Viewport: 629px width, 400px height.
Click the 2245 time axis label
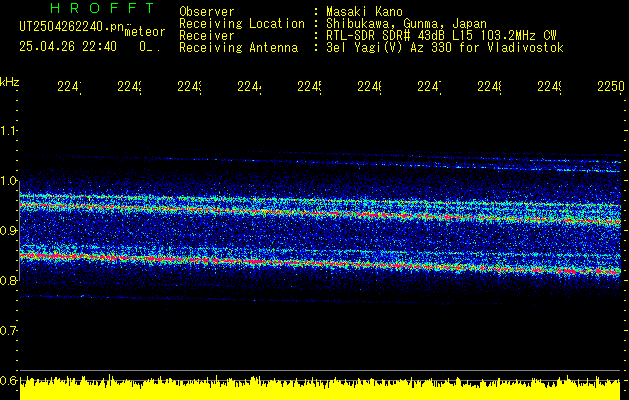click(309, 86)
